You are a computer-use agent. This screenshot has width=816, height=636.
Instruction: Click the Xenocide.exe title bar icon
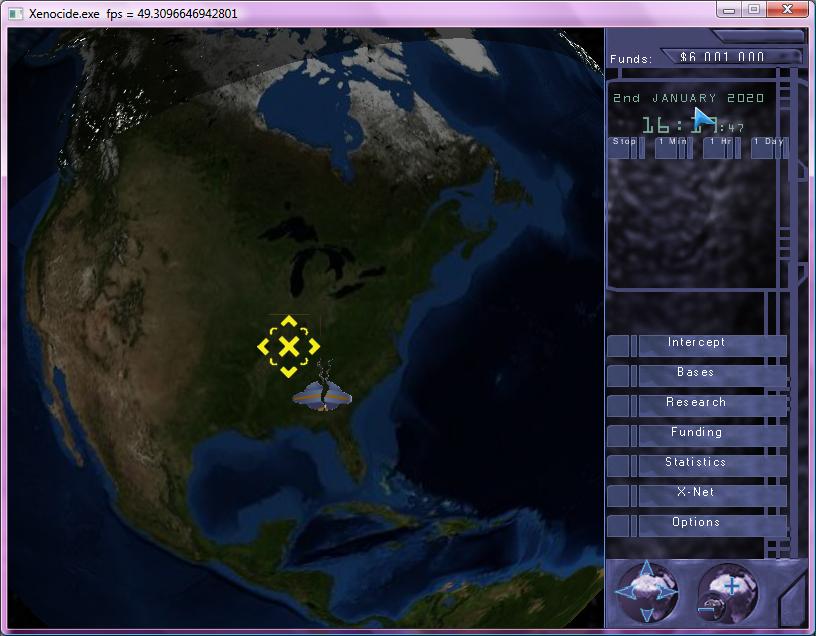click(16, 14)
